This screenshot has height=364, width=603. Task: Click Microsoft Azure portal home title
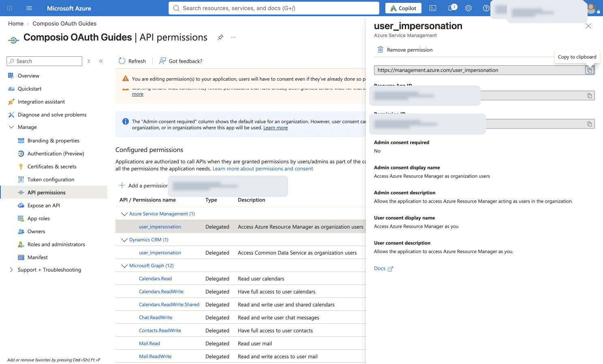point(69,8)
